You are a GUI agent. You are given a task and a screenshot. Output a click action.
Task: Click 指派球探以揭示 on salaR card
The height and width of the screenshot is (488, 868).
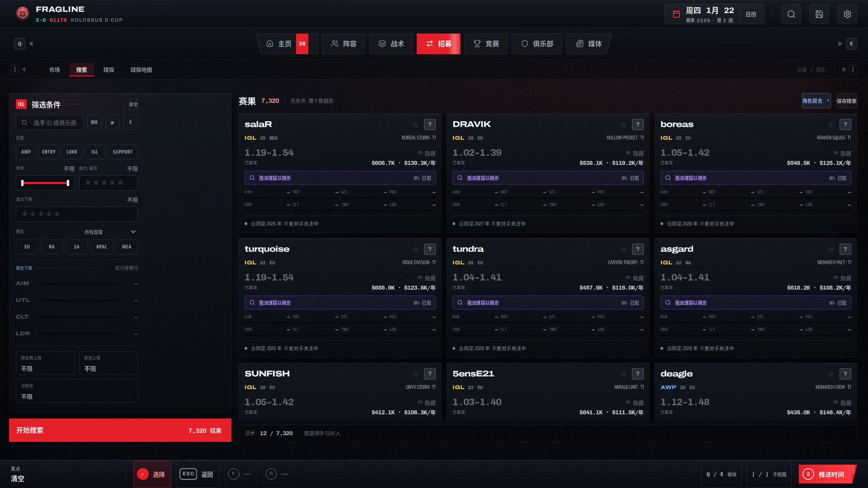pyautogui.click(x=340, y=178)
